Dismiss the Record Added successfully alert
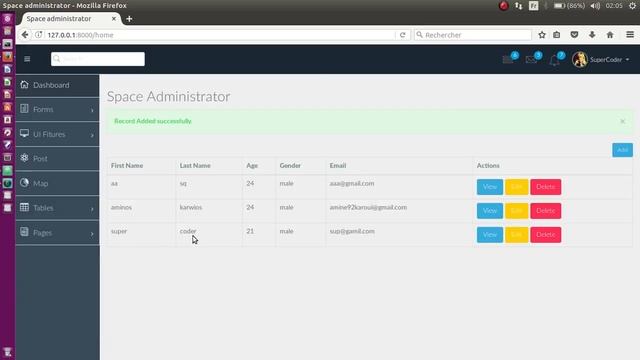This screenshot has height=360, width=640. click(x=622, y=121)
